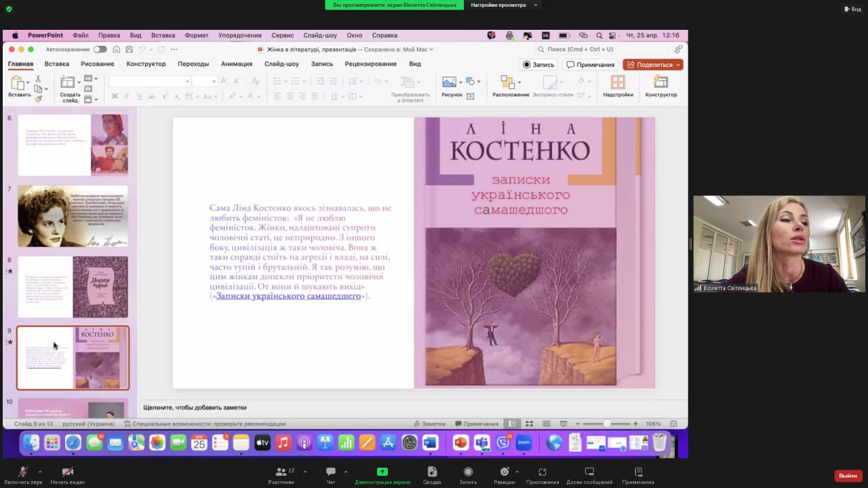The image size is (868, 488).
Task: Select slide 7 thumbnail in the panel
Action: tap(73, 216)
